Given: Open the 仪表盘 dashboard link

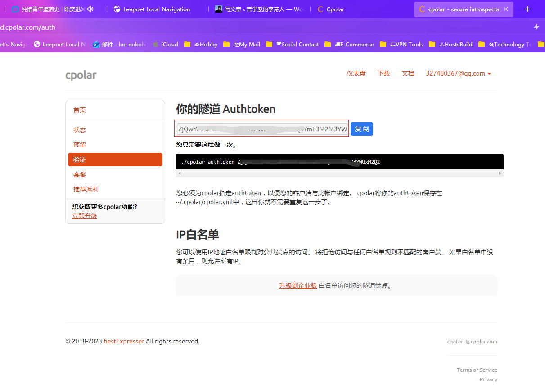Looking at the screenshot, I should click(356, 73).
